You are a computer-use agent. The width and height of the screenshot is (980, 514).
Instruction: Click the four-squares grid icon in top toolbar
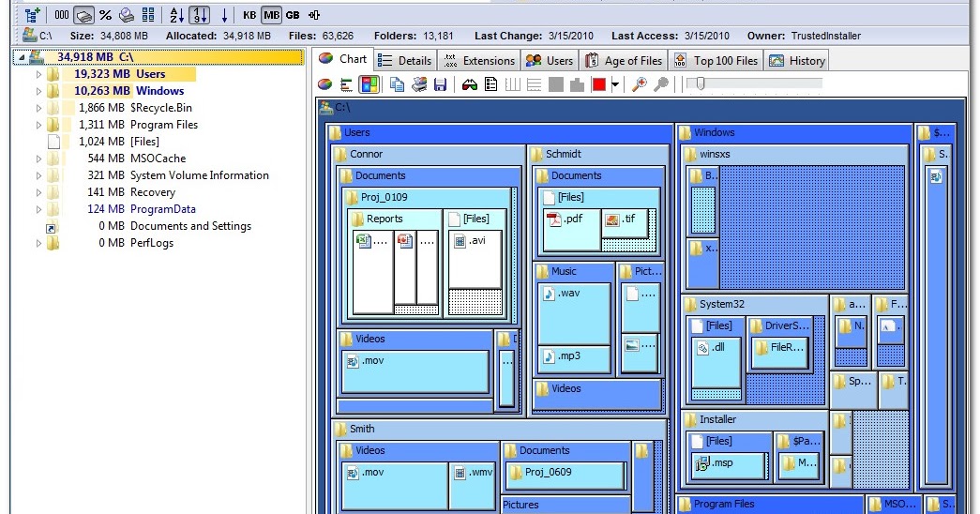coord(148,14)
